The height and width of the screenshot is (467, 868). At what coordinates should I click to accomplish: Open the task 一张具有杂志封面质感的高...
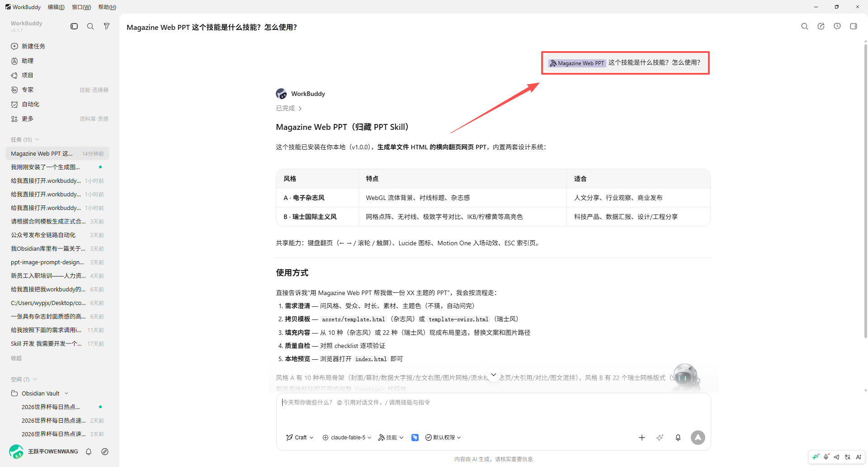(x=57, y=316)
